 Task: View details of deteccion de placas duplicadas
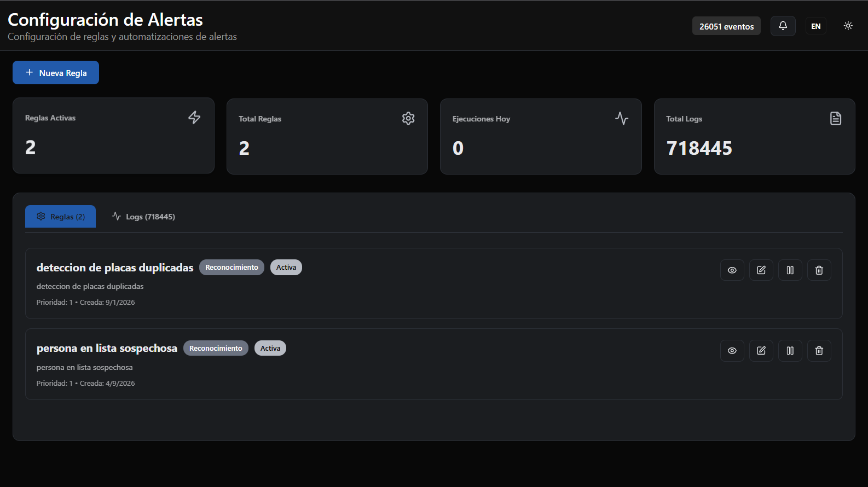pos(732,270)
